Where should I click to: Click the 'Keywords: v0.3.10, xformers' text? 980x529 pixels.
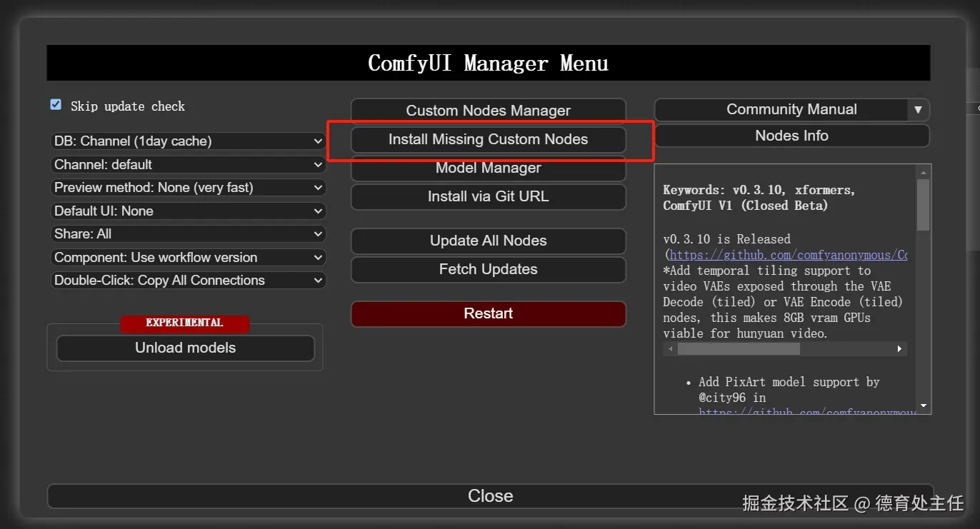coord(759,190)
